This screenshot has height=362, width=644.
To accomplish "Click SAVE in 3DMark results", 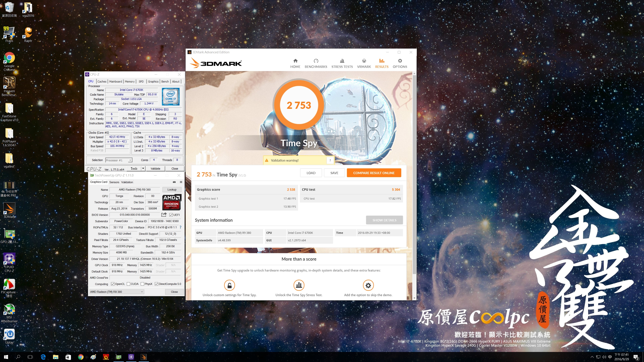I will click(334, 173).
